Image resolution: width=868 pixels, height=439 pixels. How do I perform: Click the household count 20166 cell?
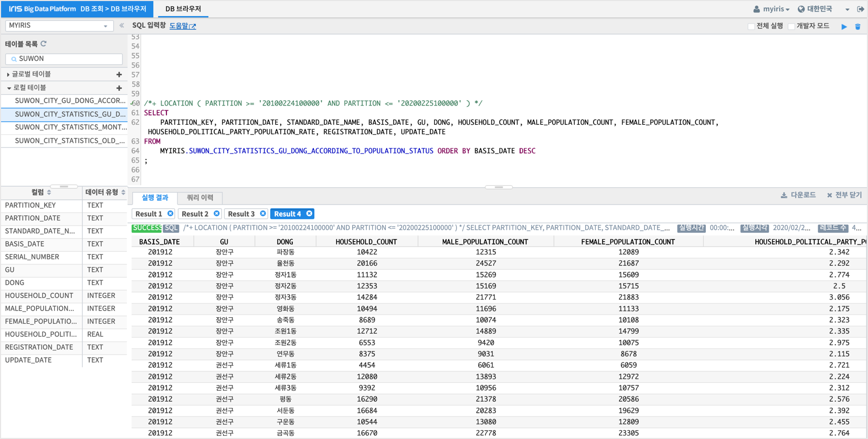click(367, 263)
